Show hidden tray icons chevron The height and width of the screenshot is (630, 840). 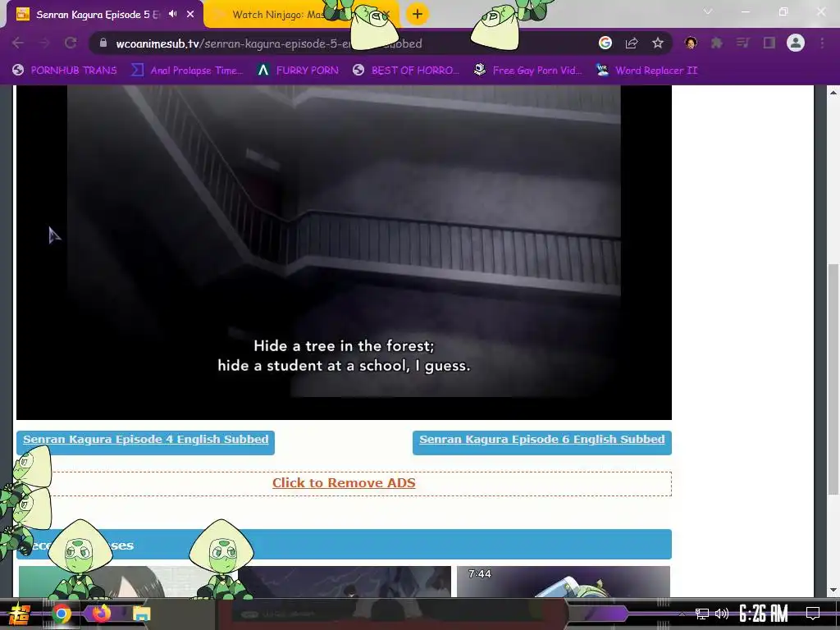click(x=682, y=614)
